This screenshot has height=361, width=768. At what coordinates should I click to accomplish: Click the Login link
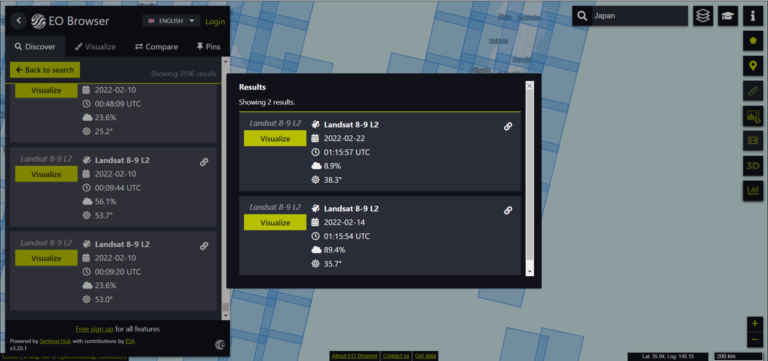point(215,22)
